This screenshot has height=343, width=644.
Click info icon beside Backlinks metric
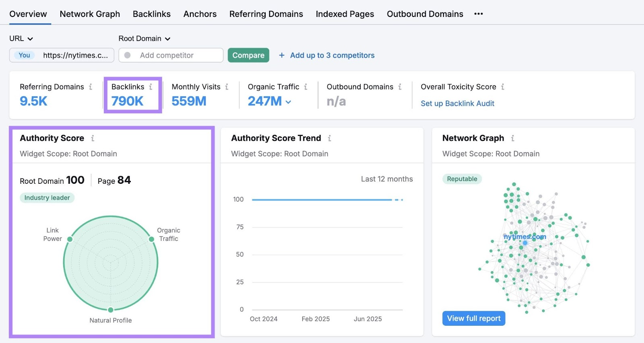click(x=151, y=87)
